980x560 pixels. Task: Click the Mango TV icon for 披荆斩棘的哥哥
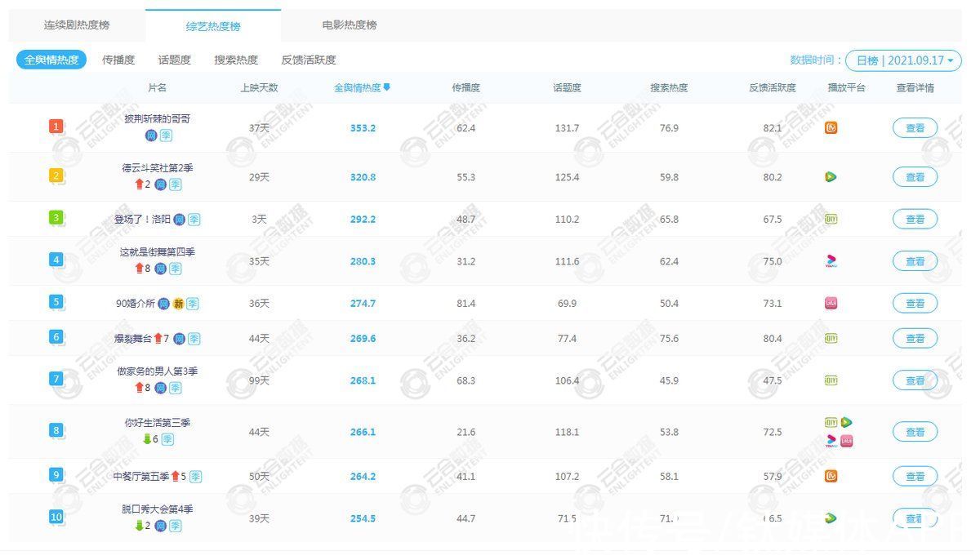(x=831, y=128)
